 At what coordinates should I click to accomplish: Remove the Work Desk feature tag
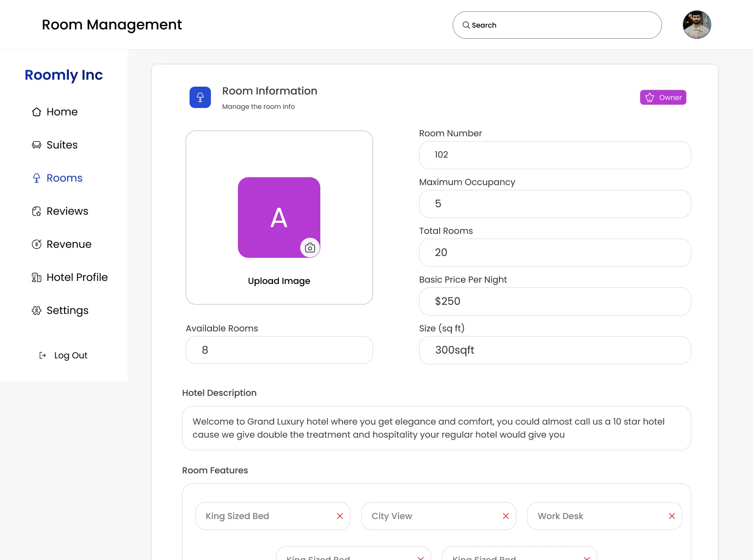pos(672,516)
